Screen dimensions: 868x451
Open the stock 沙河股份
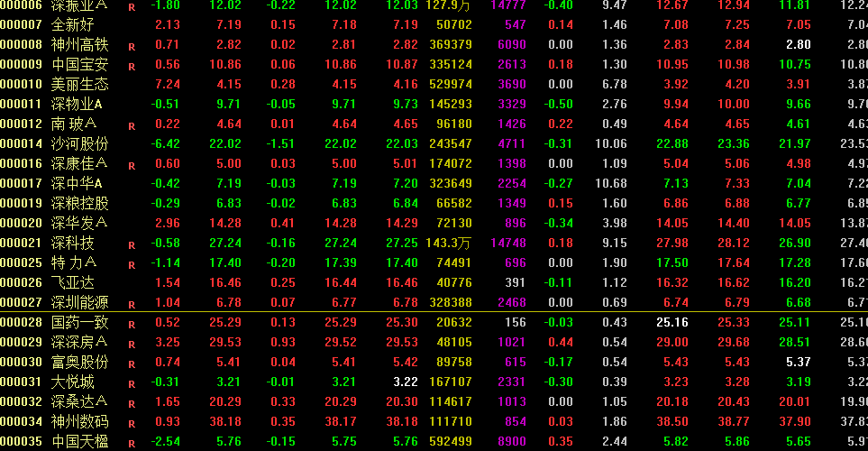point(79,143)
